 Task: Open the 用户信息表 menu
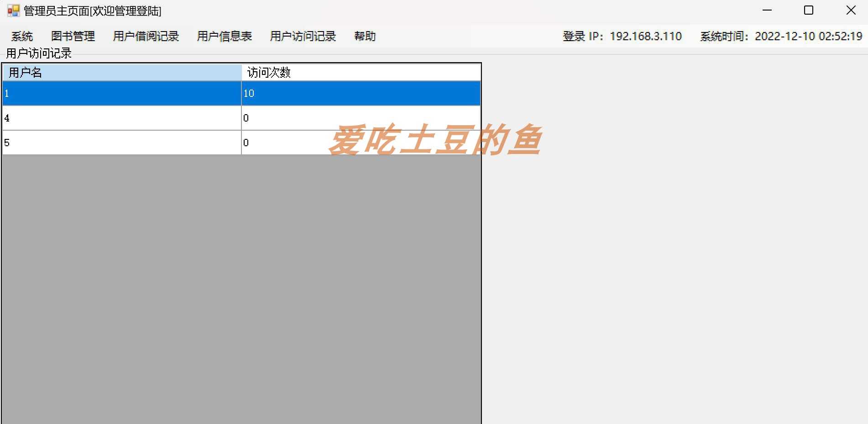point(225,36)
